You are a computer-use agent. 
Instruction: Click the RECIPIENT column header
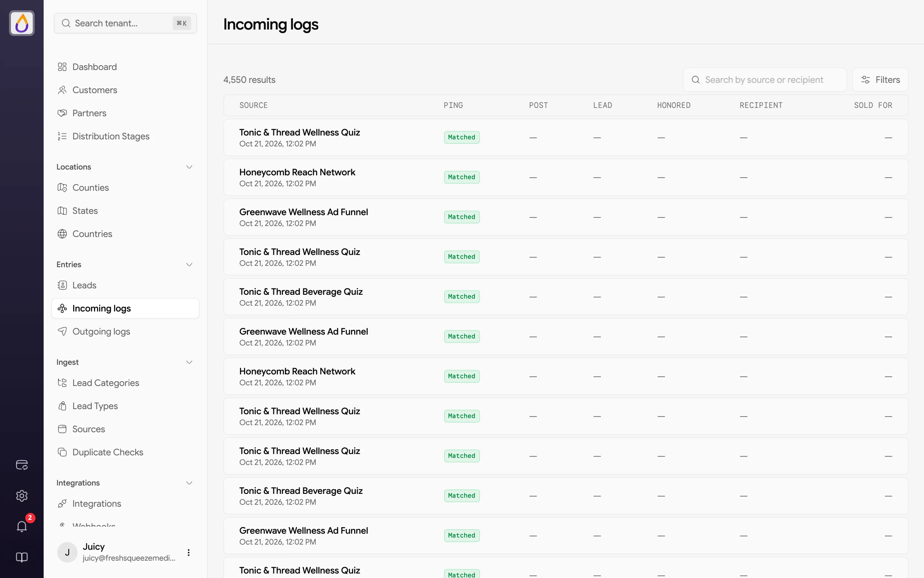coord(761,105)
